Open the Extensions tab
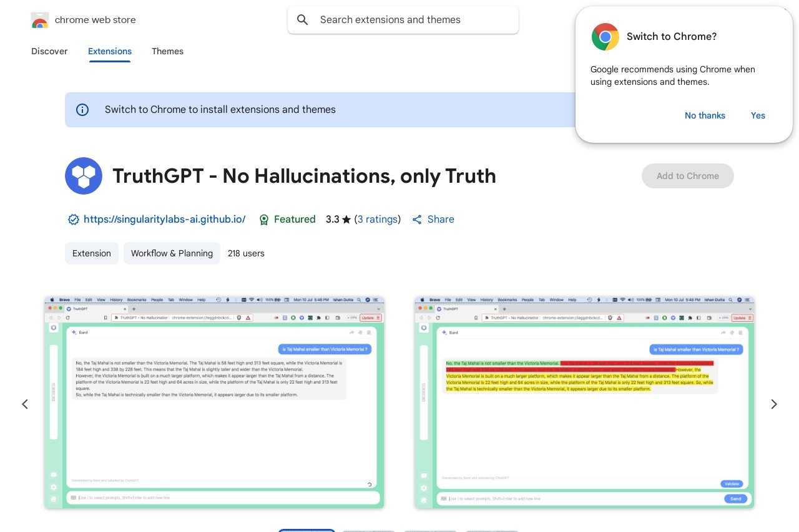 tap(110, 51)
